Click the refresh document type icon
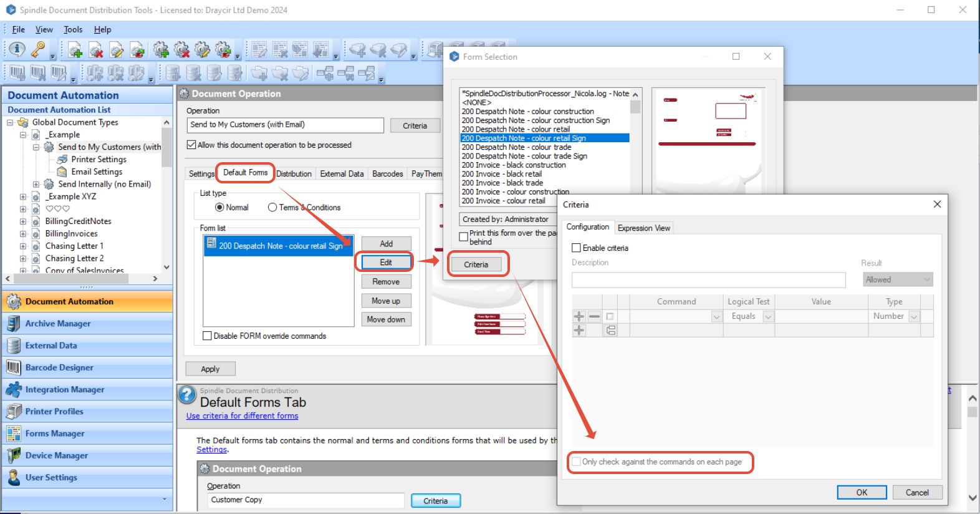The width and height of the screenshot is (980, 514). (x=137, y=50)
